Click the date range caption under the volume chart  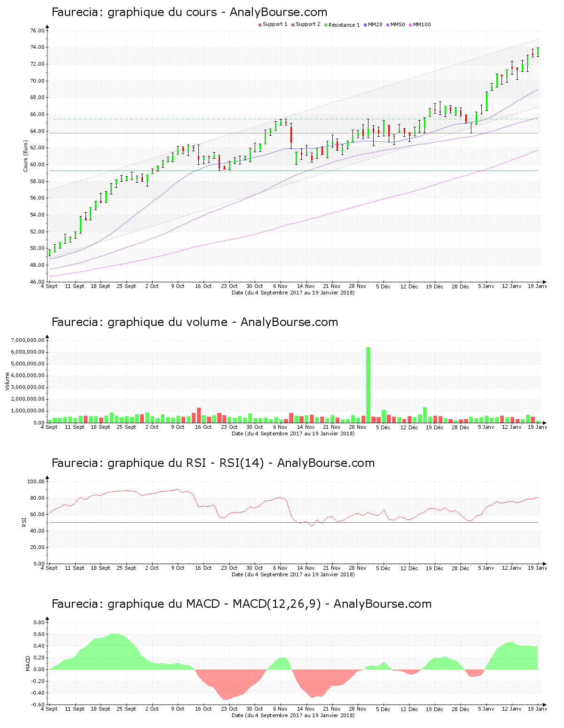click(293, 434)
